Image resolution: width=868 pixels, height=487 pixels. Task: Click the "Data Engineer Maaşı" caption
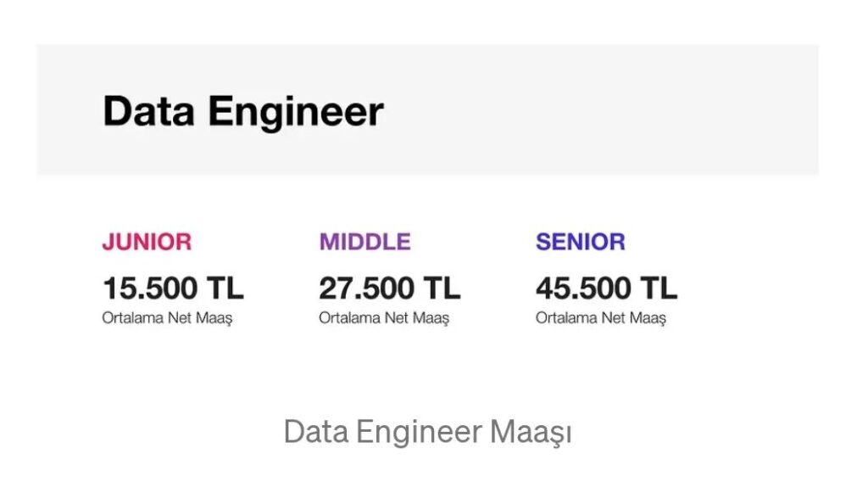click(x=427, y=432)
